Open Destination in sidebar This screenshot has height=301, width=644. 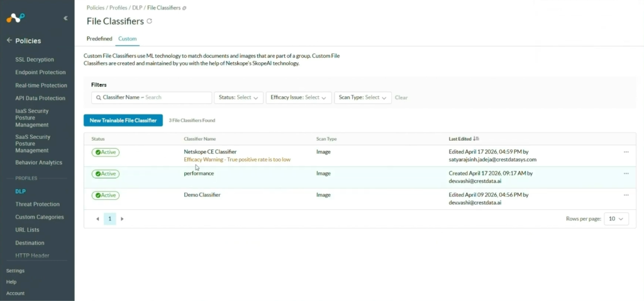[x=30, y=243]
